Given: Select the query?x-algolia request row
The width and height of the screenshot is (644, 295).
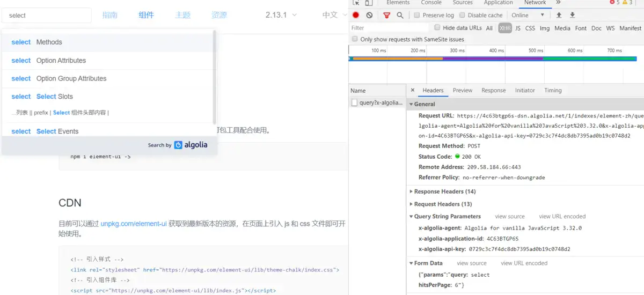Looking at the screenshot, I should tap(377, 102).
